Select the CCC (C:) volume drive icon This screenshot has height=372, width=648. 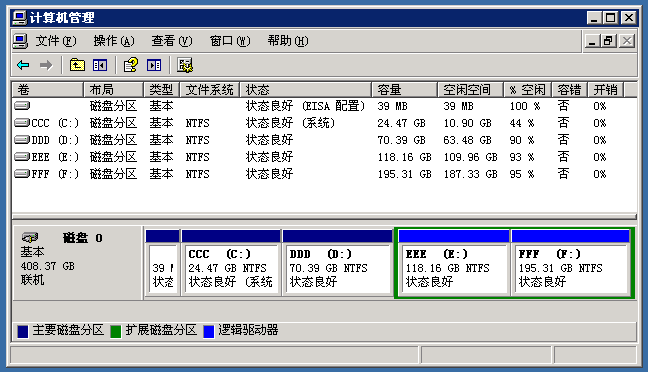(x=22, y=123)
